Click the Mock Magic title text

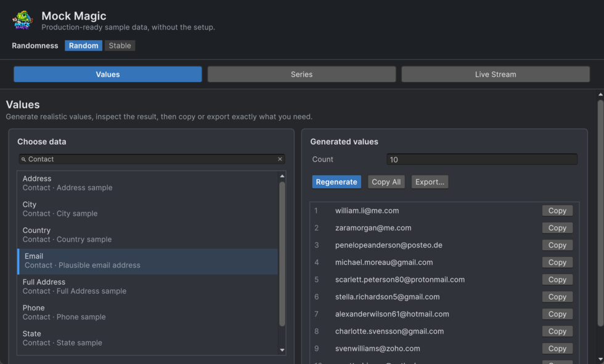74,16
